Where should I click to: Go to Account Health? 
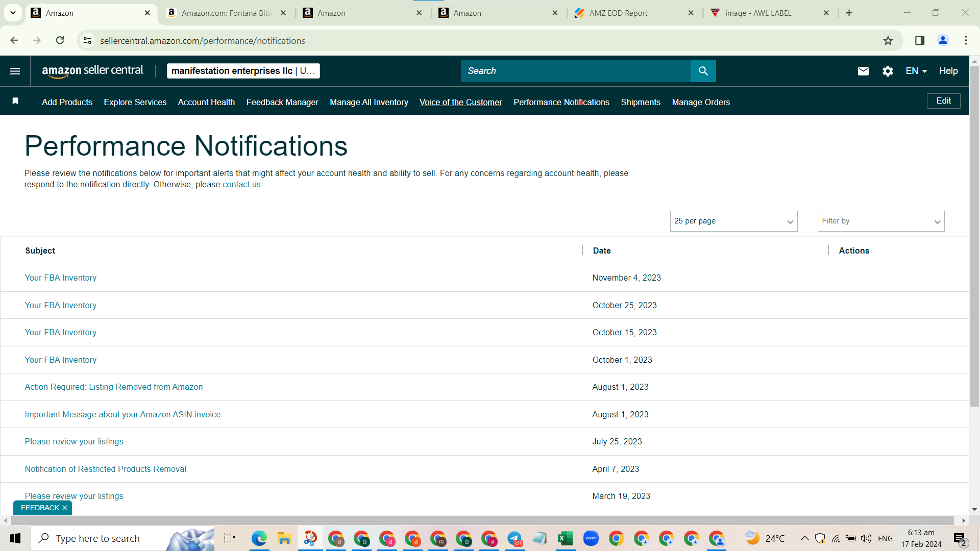[206, 102]
